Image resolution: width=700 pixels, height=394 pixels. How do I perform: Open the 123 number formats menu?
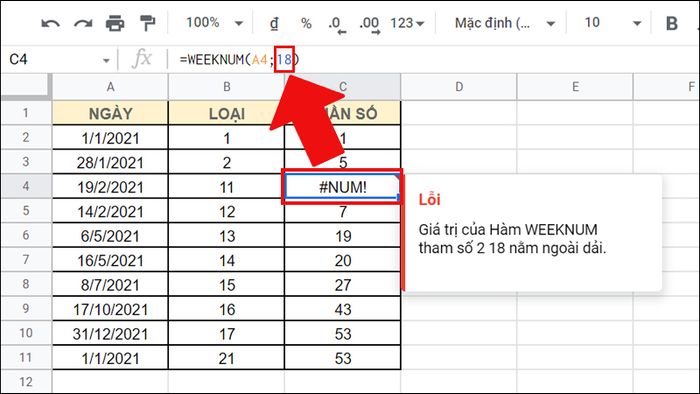click(x=407, y=23)
